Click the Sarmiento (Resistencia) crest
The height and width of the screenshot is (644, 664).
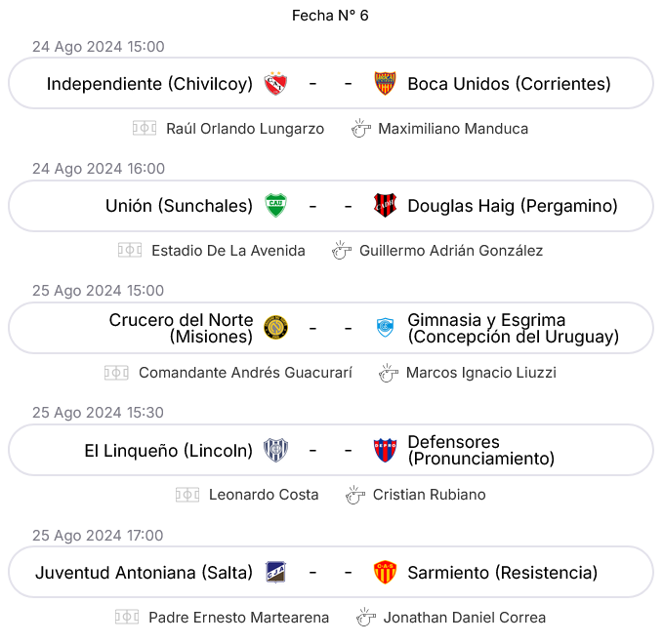pos(385,573)
